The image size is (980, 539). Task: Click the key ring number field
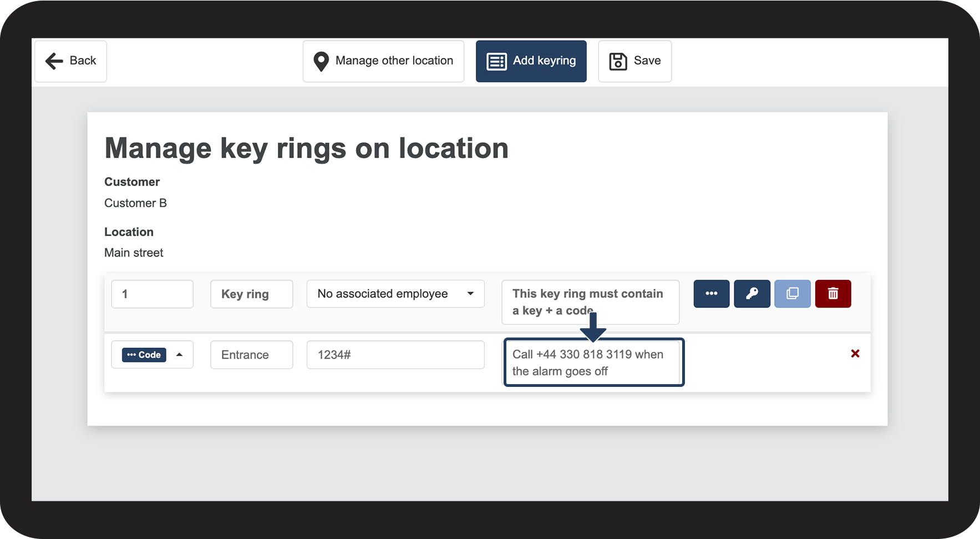point(153,294)
